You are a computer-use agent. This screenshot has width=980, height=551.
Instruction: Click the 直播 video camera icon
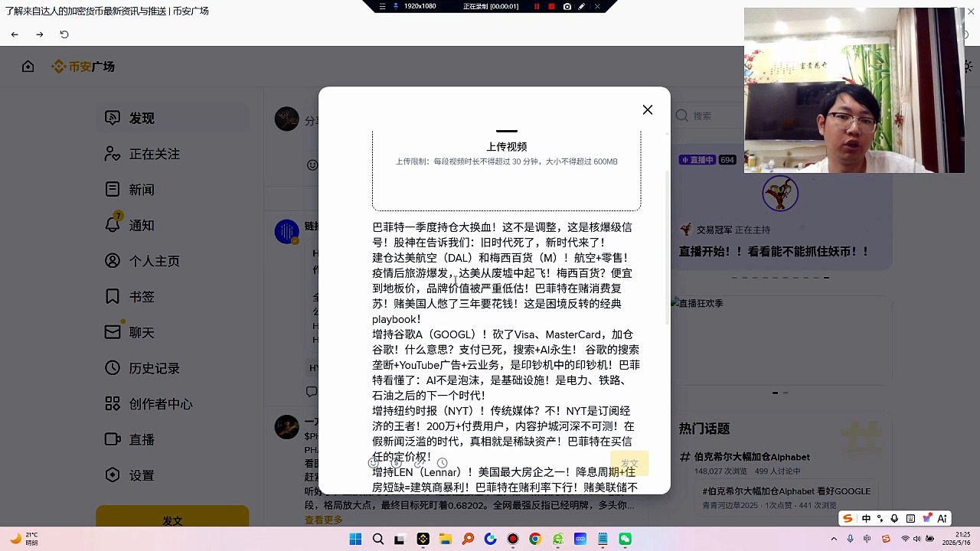click(x=113, y=439)
